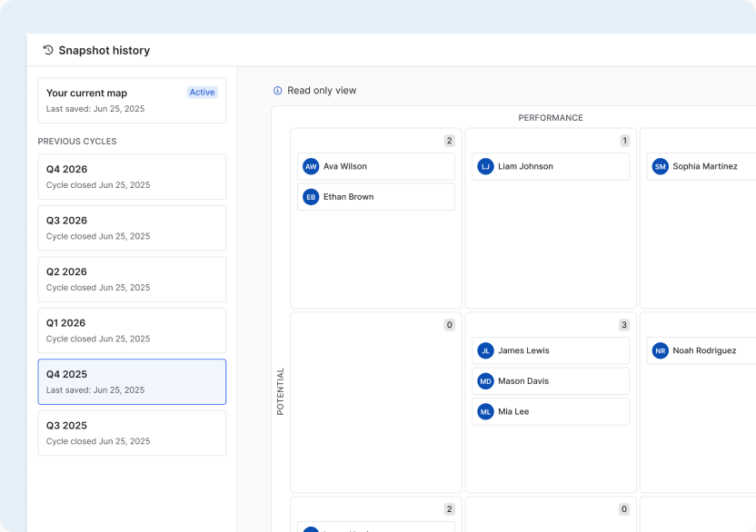Click the Snapshot history heading

pos(104,50)
